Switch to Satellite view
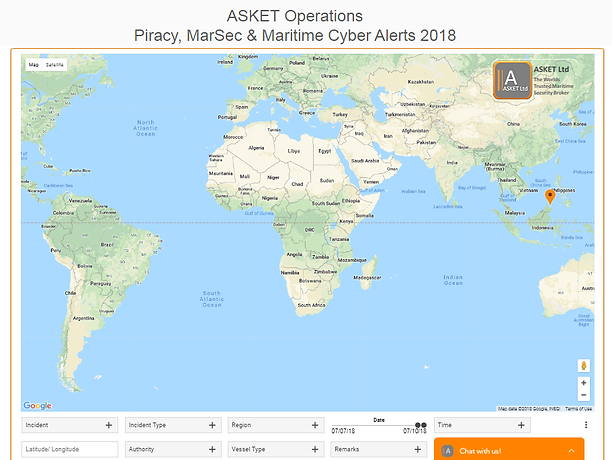Viewport: 612px width, 460px height. 55,65
